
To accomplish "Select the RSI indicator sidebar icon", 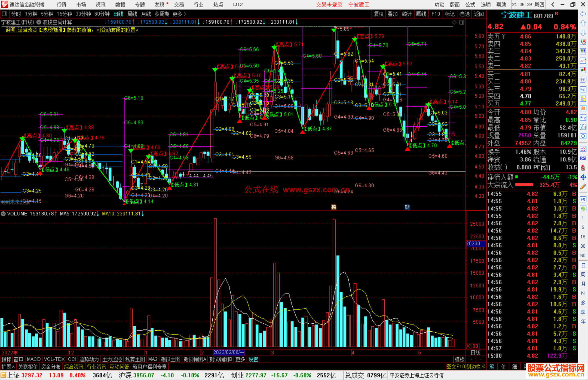I will coord(583,158).
